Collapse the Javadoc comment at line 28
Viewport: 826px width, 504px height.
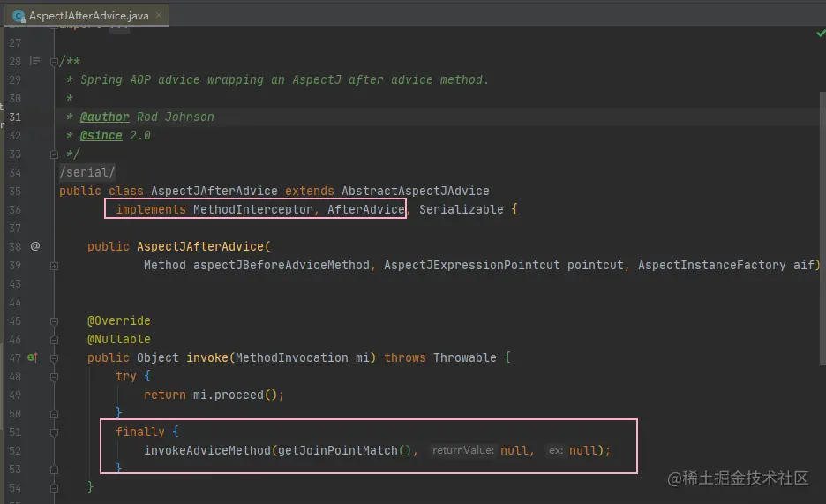click(54, 62)
